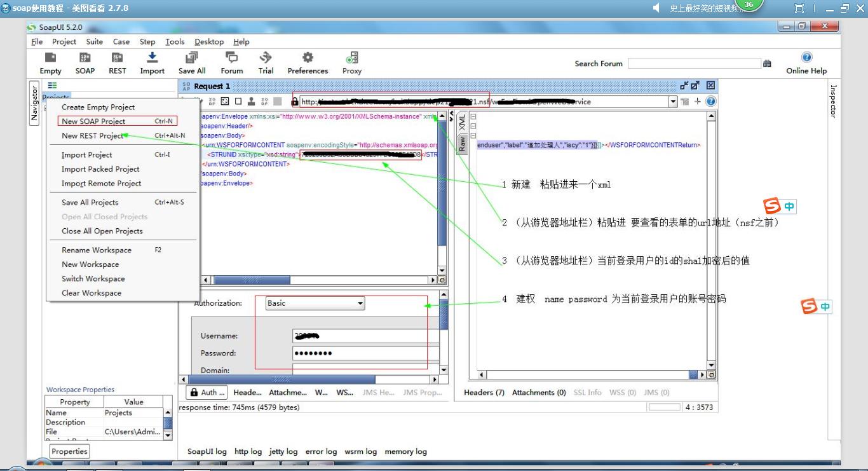Click the add endpoint plus icon
Viewport: 868px width, 471px height.
[x=698, y=101]
